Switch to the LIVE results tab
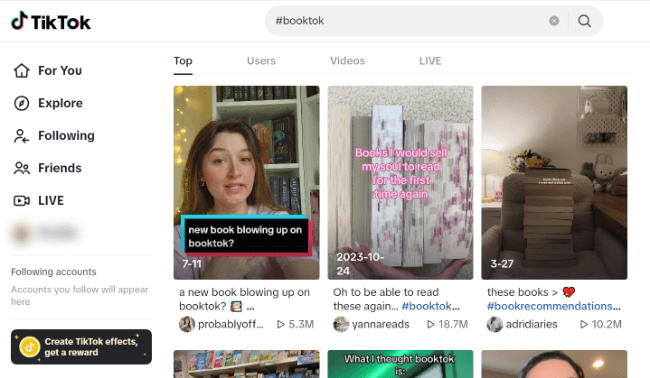 [x=430, y=61]
